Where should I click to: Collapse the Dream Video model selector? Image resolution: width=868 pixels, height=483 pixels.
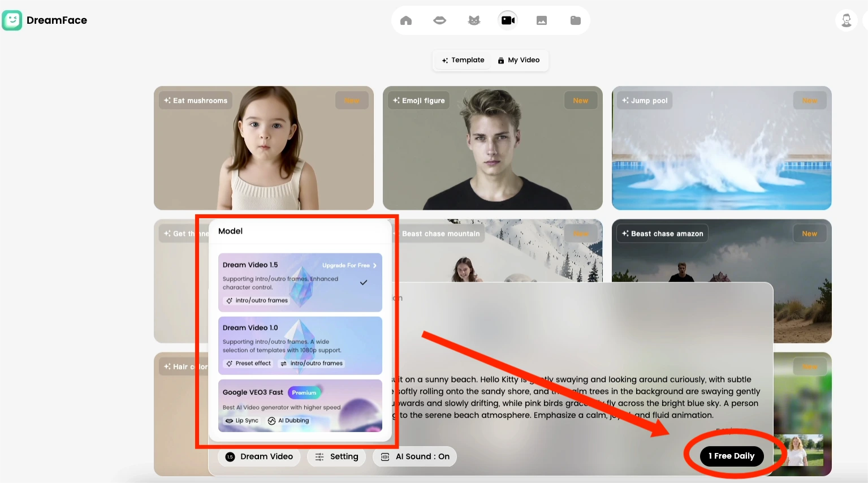tap(259, 456)
